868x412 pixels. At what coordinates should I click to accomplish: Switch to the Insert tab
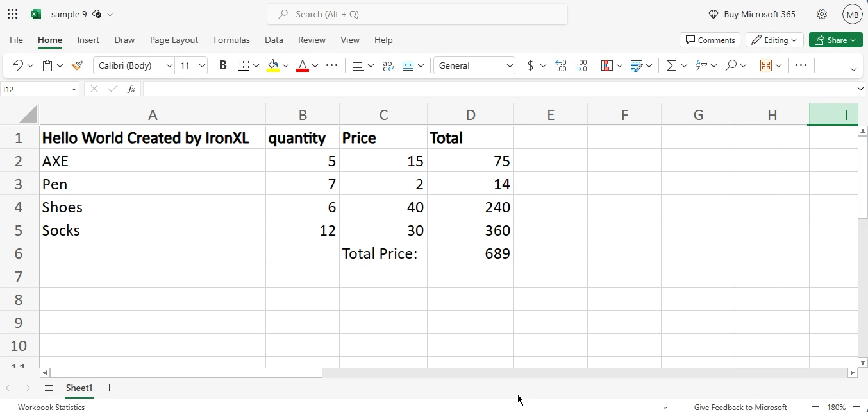tap(88, 40)
